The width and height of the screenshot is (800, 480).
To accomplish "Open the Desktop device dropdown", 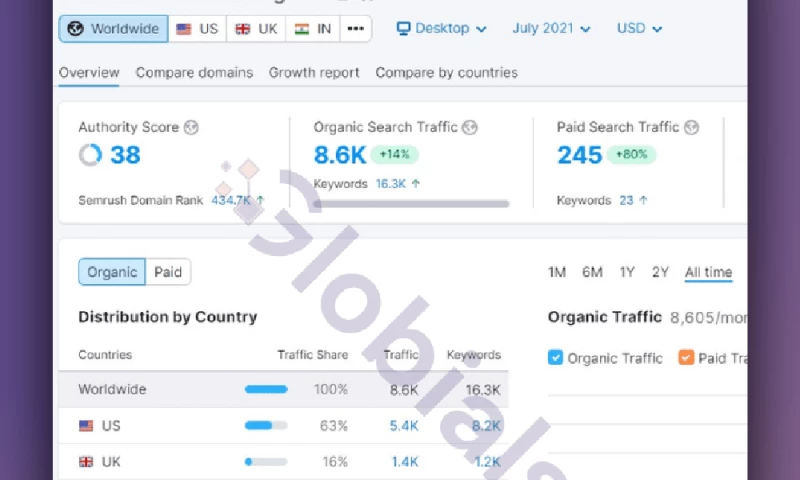I will (442, 29).
